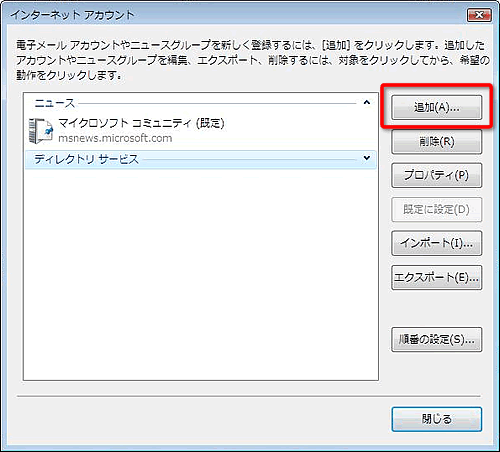
Task: Collapse the ニュース group chevron
Action: click(x=367, y=102)
